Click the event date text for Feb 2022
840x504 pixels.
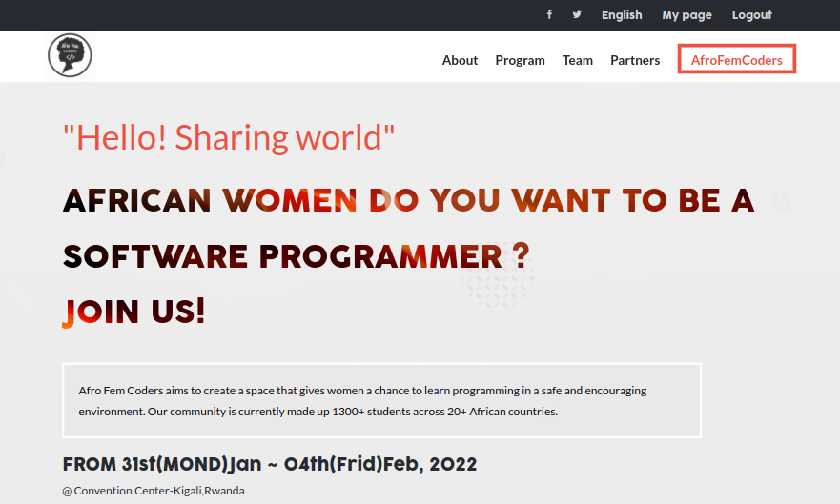pos(270,465)
